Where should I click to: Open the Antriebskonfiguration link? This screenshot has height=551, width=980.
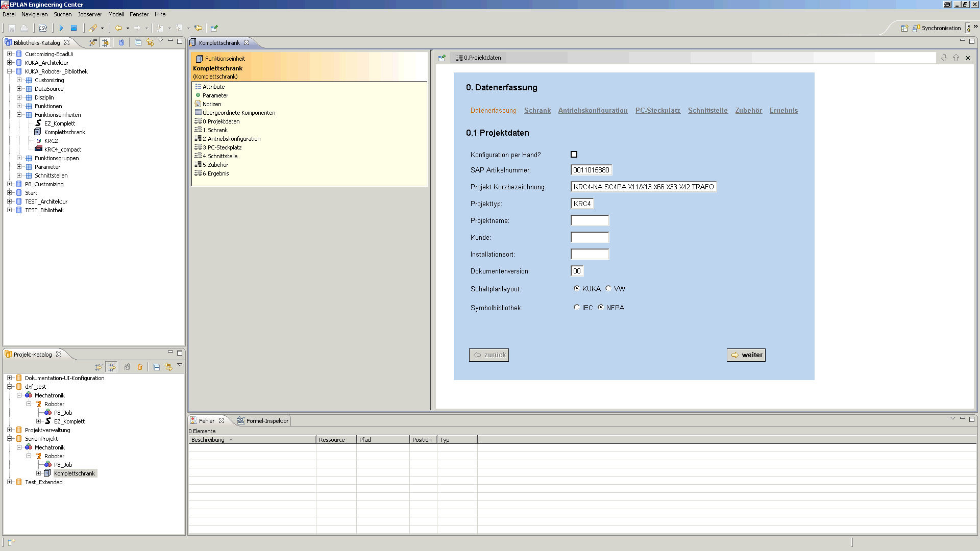[593, 110]
